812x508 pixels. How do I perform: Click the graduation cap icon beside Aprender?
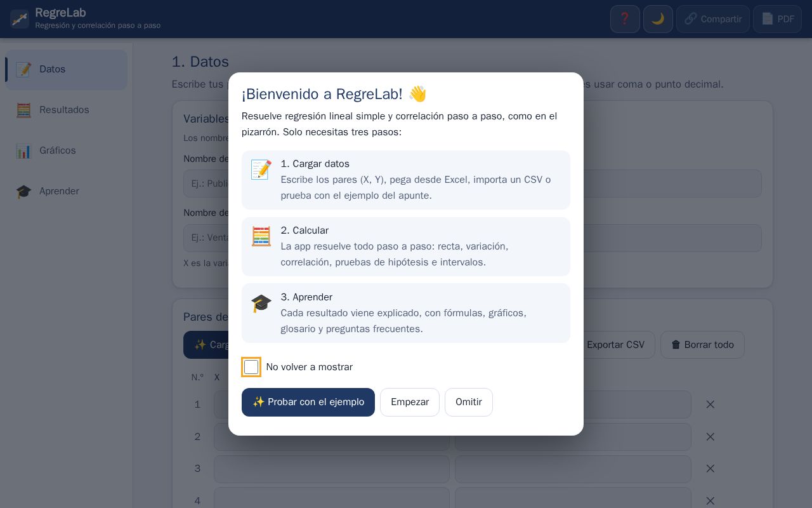pos(23,191)
